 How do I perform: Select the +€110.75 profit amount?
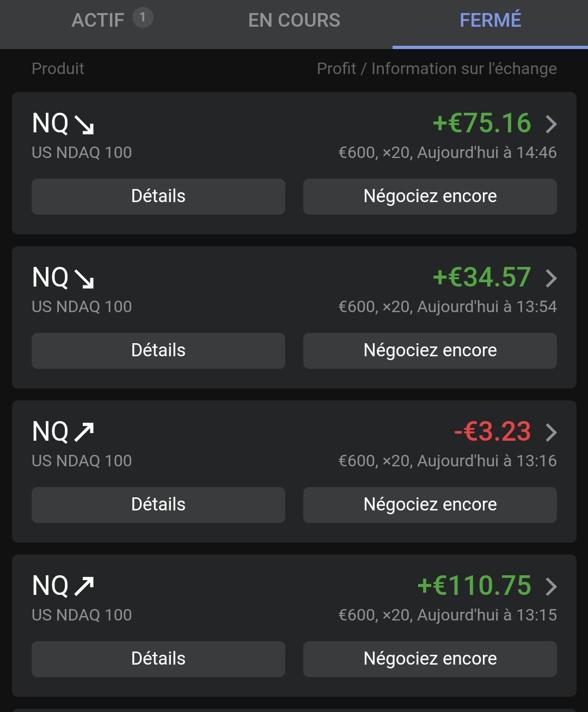point(474,586)
